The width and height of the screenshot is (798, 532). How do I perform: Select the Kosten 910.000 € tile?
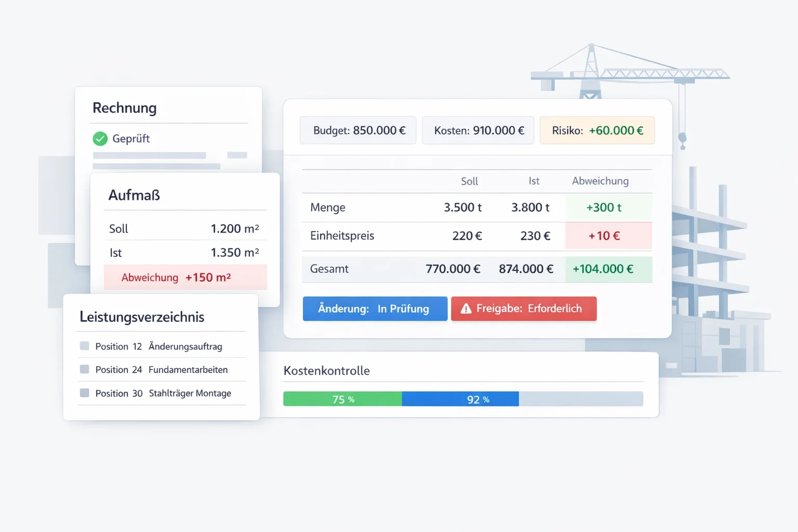click(x=478, y=130)
